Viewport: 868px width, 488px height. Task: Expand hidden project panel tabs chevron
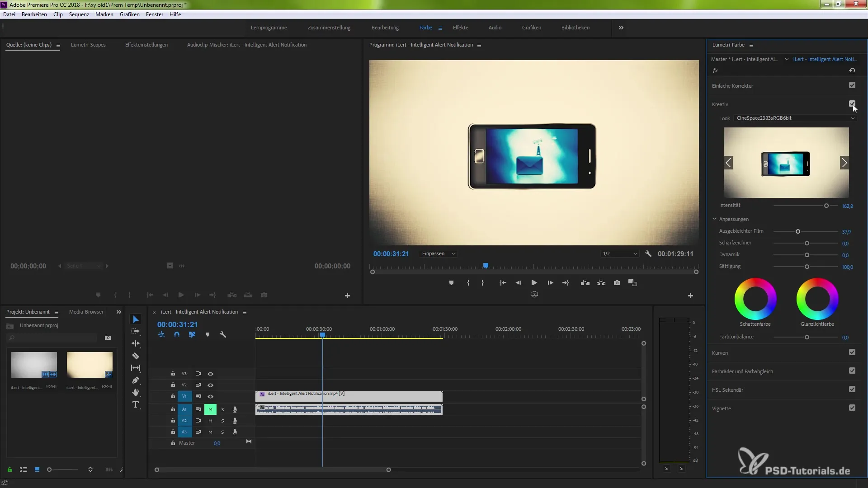pyautogui.click(x=119, y=312)
